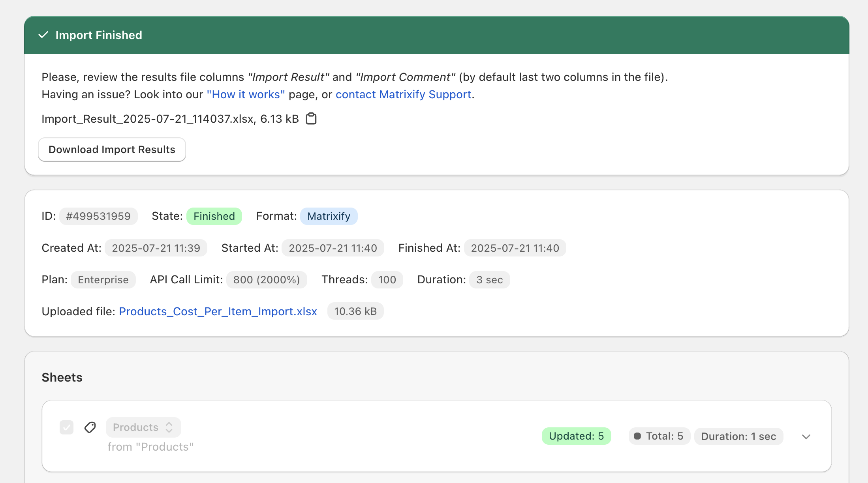Screen dimensions: 868x483
Task: Click the clipboard copy icon
Action: [311, 119]
